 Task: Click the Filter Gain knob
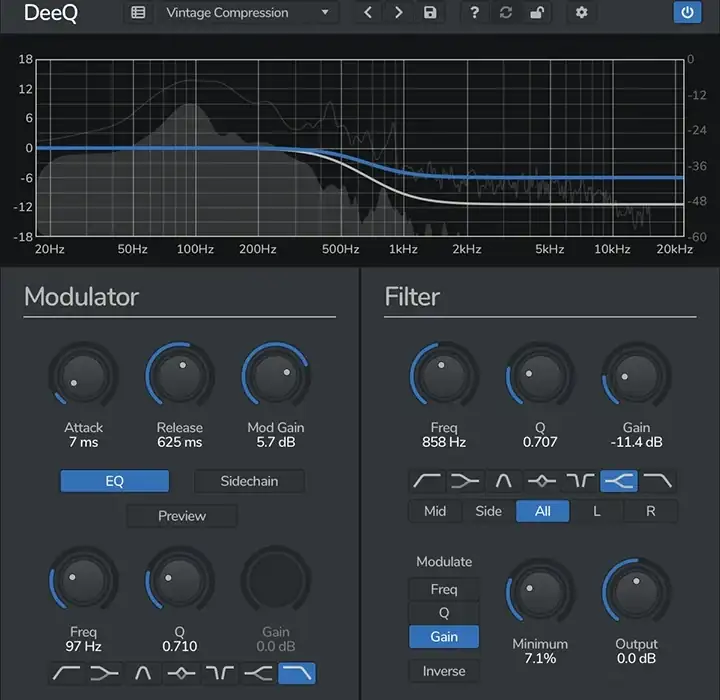pos(636,375)
